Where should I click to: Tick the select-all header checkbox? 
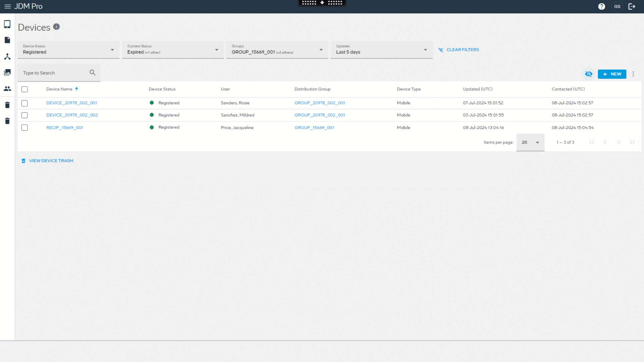[x=24, y=89]
